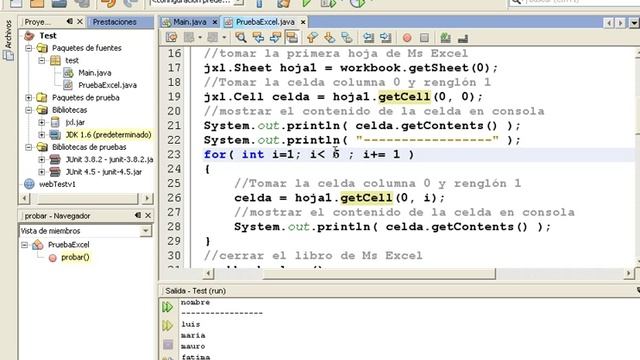640x360 pixels.
Task: Close the PruebaExcel.java tab
Action: [303, 22]
